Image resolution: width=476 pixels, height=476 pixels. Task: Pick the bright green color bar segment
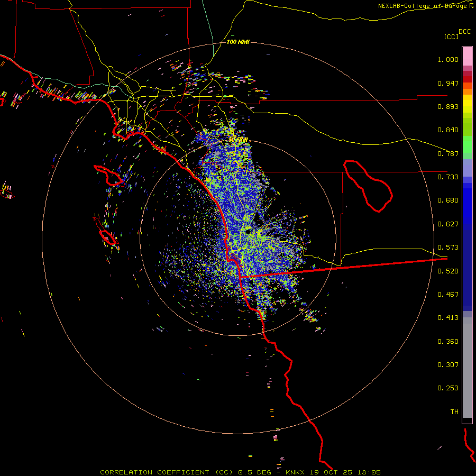point(467,145)
